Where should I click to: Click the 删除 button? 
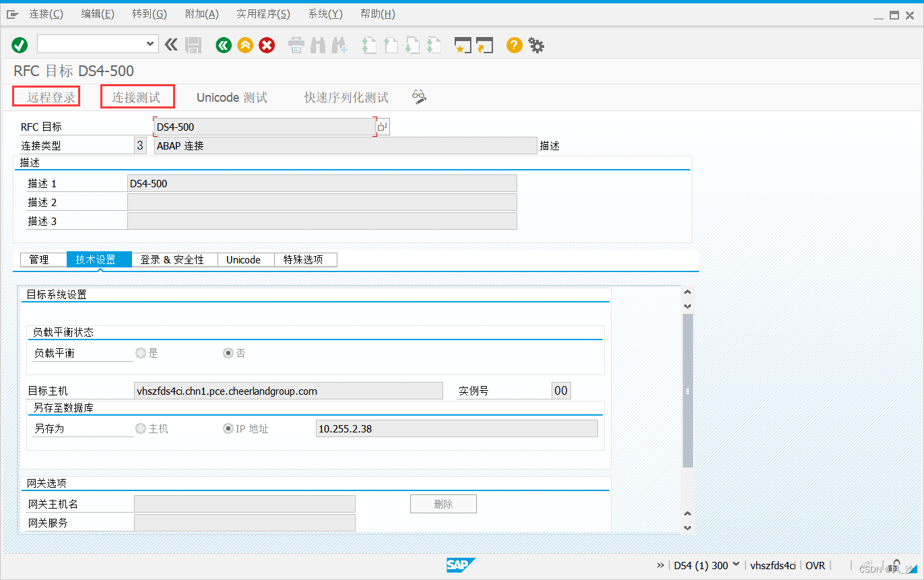[x=443, y=504]
